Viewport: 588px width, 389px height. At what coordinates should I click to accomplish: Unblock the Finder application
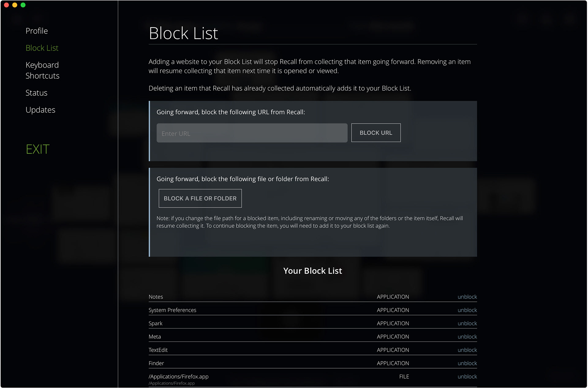tap(467, 363)
